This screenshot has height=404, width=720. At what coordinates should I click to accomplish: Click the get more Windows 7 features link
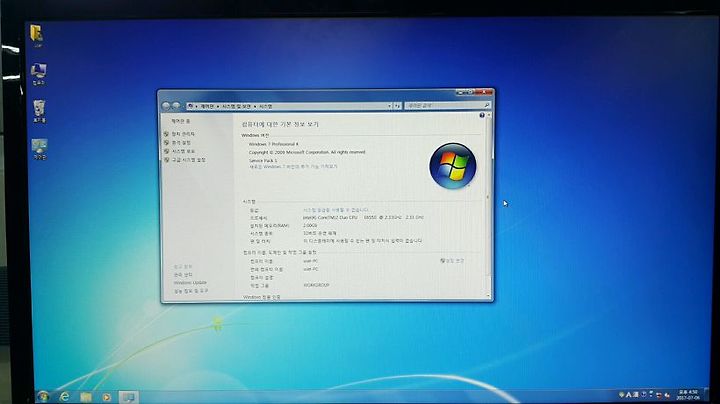[x=293, y=167]
